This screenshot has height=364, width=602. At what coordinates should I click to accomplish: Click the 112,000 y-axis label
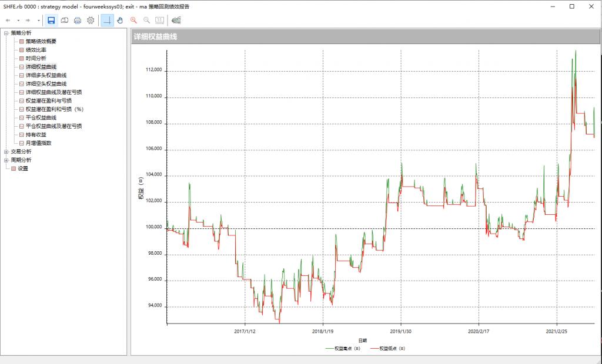[153, 70]
